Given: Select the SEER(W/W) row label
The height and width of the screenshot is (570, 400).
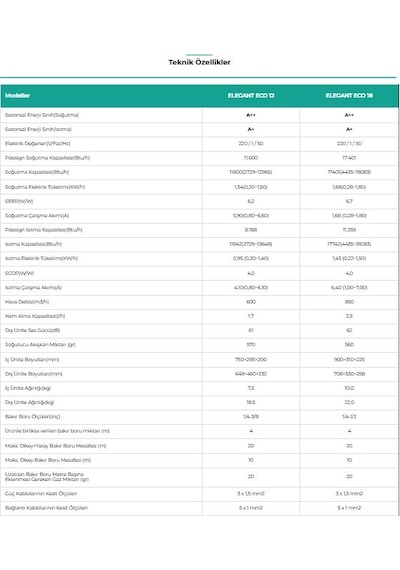Looking at the screenshot, I should (x=19, y=201).
